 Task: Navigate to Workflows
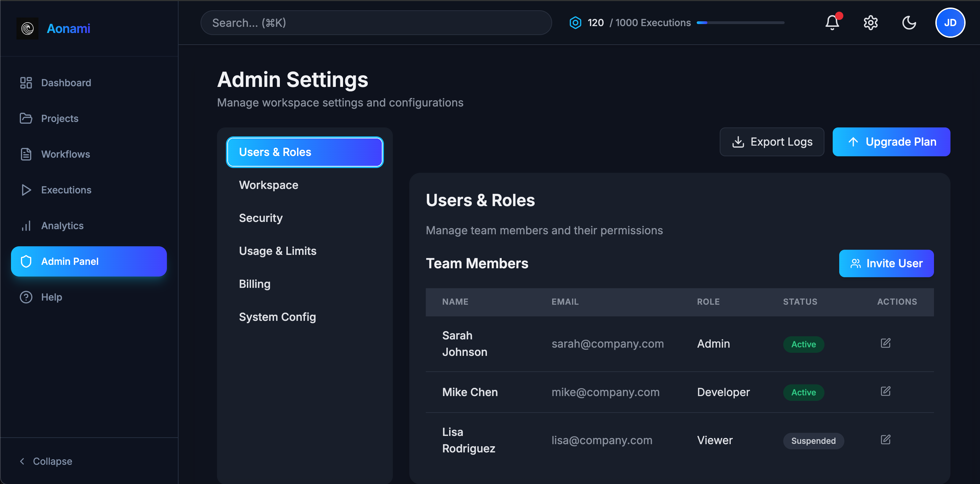tap(89, 154)
